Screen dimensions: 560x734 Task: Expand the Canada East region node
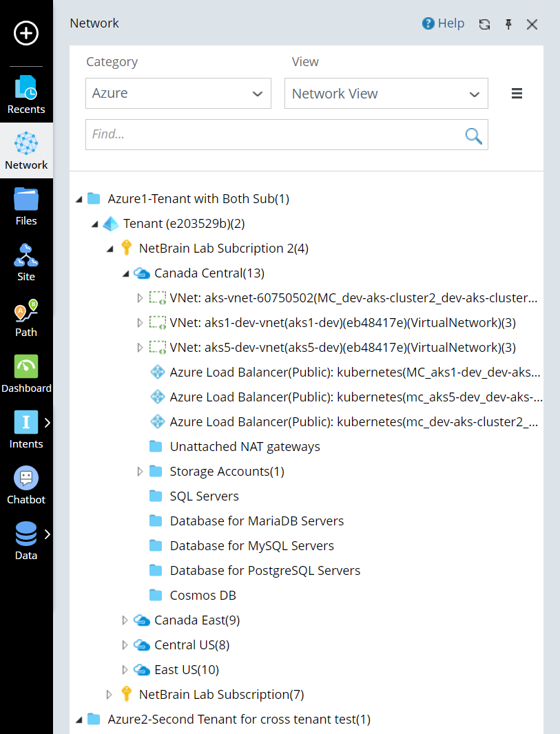pos(125,620)
